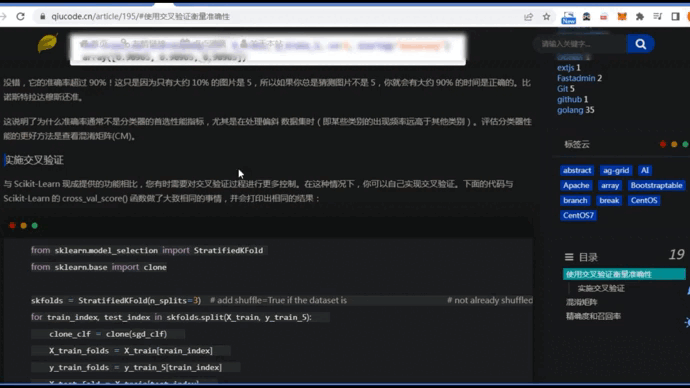The image size is (690, 388).
Task: Click the 'from sklearn.base import clone' line
Action: coord(99,267)
